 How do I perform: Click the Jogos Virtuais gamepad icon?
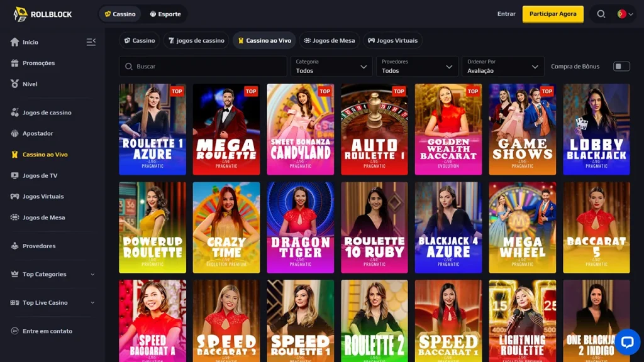tap(15, 196)
